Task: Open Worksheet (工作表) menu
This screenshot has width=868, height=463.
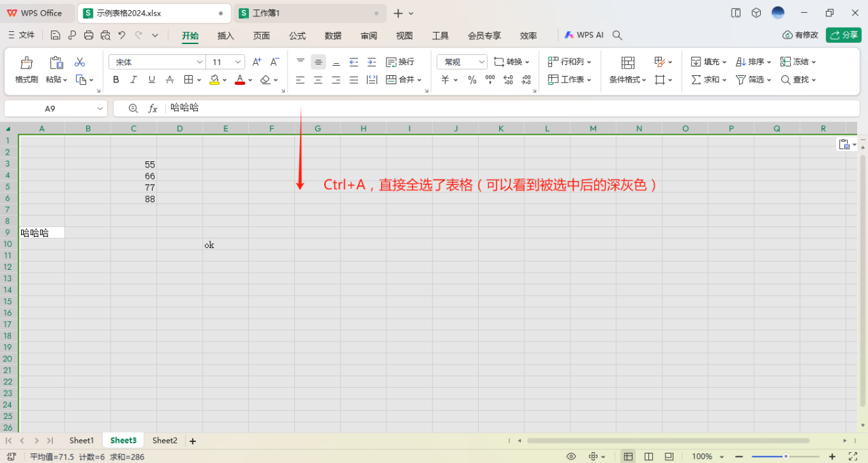Action: click(570, 80)
